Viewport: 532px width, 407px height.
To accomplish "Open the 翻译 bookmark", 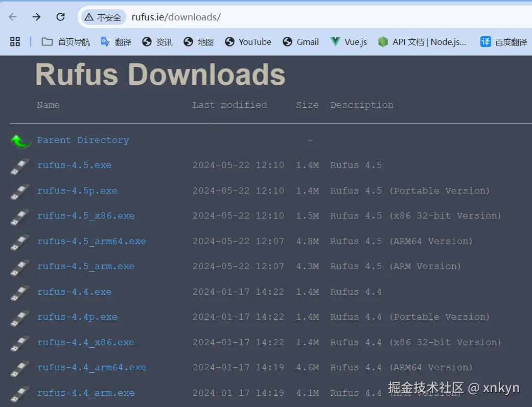I will 115,42.
